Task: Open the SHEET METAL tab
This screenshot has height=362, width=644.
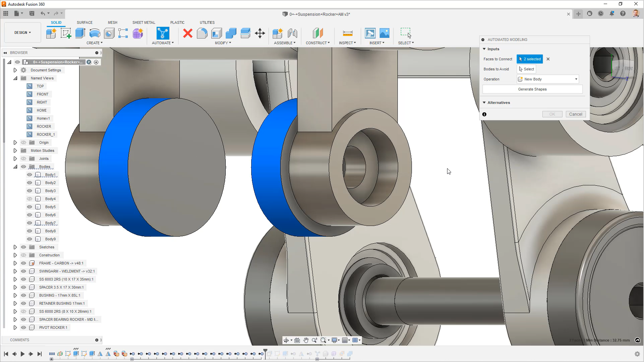Action: tap(144, 22)
